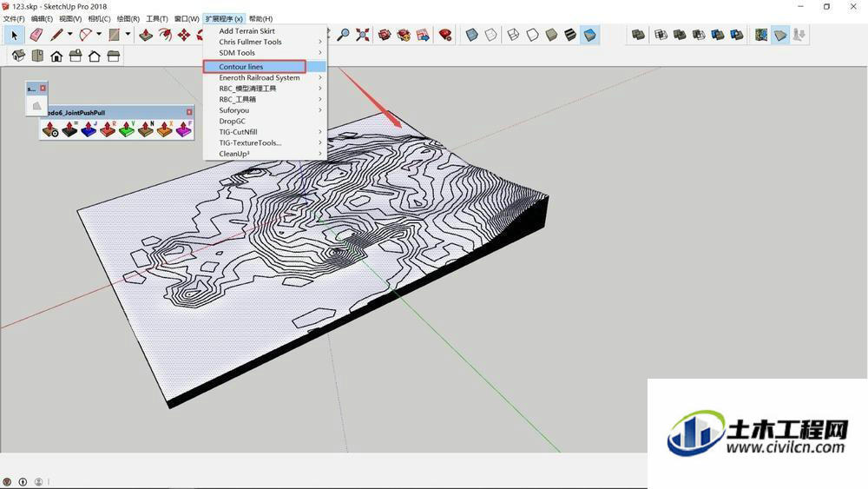
Task: Open the 相机(C) menu
Action: point(99,19)
